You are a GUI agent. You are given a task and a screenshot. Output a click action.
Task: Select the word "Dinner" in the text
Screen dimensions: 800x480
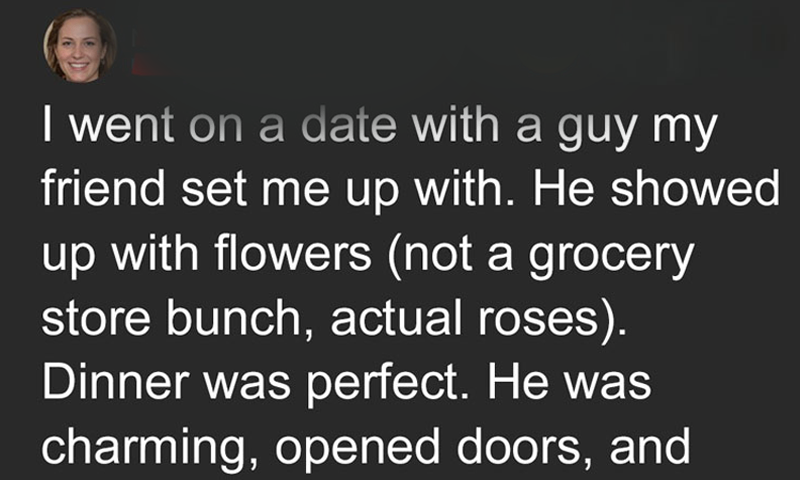click(116, 382)
